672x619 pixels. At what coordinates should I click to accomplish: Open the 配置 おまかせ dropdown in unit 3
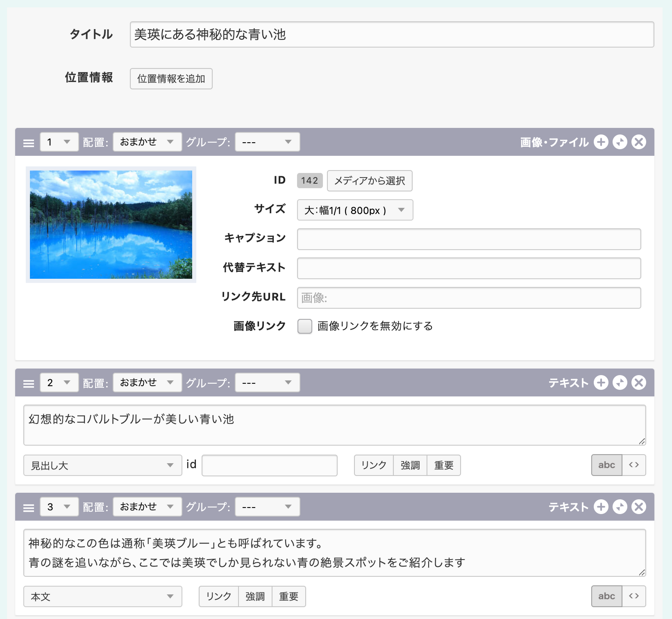(147, 507)
